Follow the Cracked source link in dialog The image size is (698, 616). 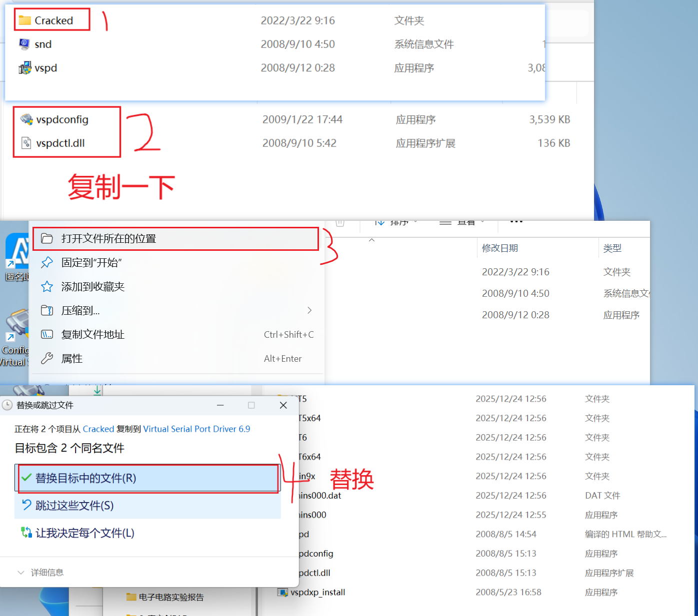[x=98, y=429]
